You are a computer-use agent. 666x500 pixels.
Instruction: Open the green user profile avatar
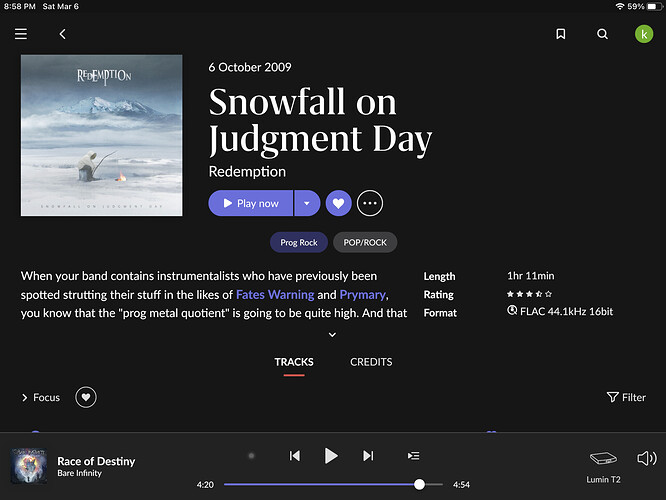click(644, 34)
